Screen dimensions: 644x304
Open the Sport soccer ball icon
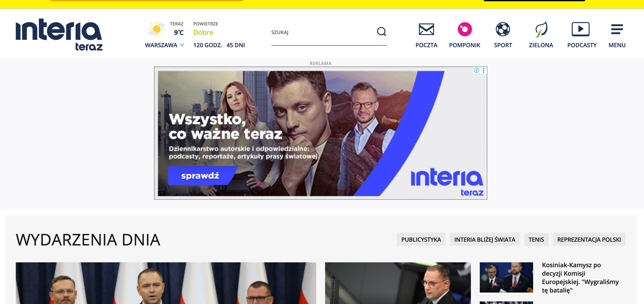pos(503,29)
